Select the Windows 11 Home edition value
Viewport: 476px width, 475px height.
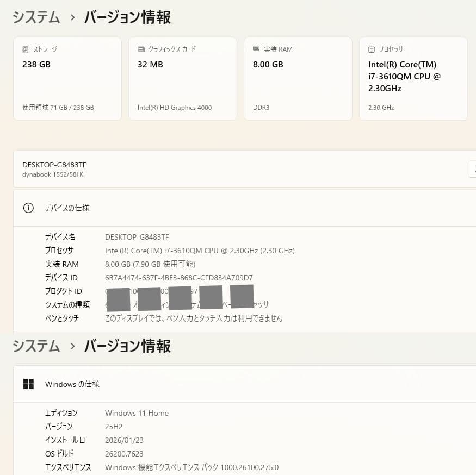137,413
